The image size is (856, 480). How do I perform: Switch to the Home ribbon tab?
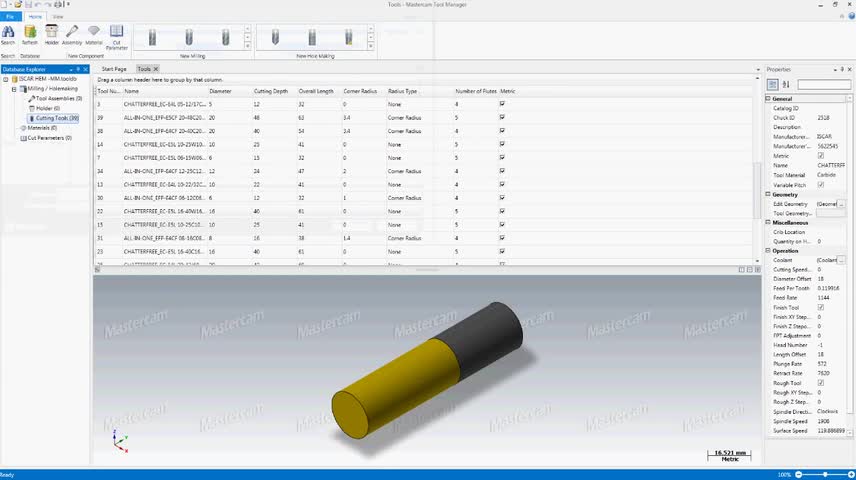[x=35, y=16]
